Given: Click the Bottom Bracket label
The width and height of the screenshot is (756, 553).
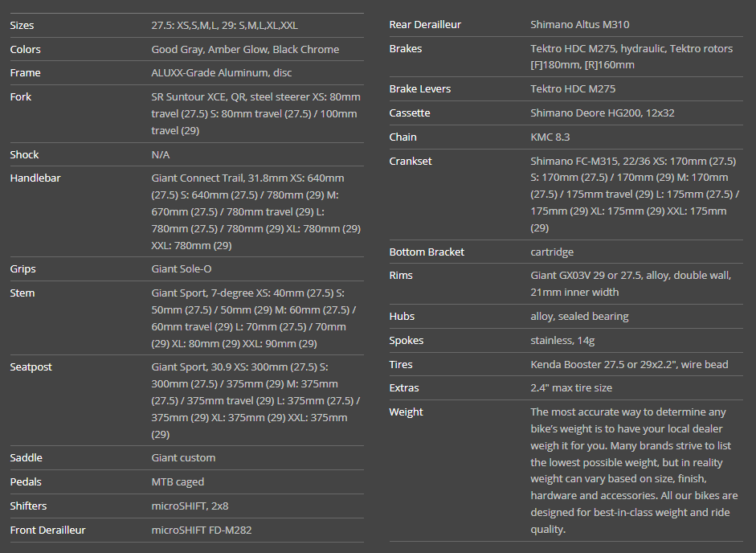Looking at the screenshot, I should point(427,252).
